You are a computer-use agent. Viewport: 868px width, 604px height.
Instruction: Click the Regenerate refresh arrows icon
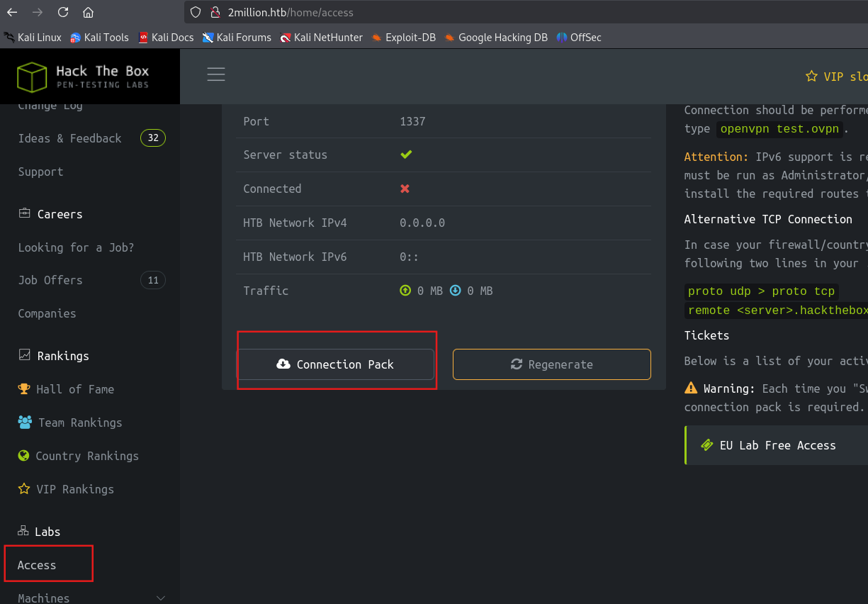click(x=517, y=364)
